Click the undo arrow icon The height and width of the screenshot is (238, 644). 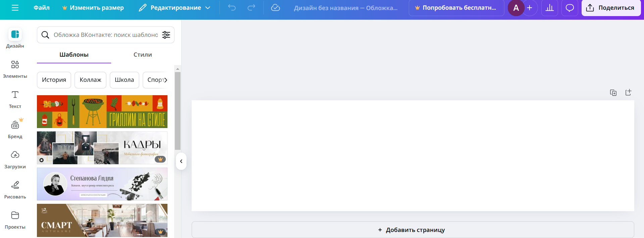click(232, 8)
